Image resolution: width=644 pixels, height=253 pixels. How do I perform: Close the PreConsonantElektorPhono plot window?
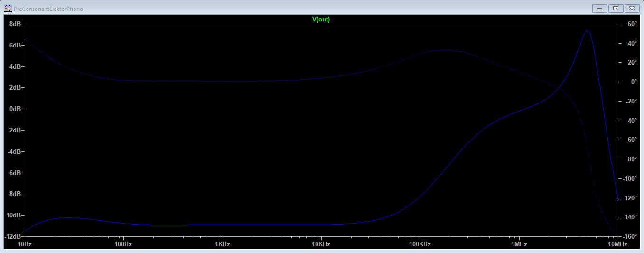631,9
